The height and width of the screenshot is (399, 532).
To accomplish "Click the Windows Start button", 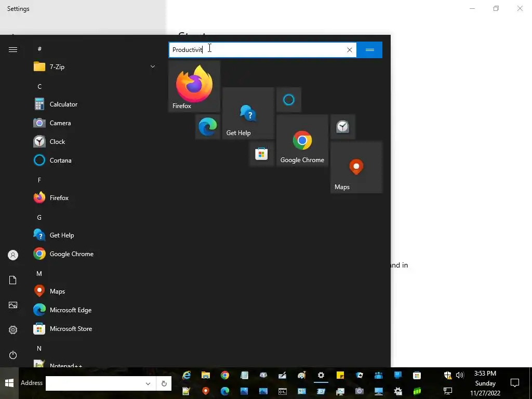I will (x=9, y=383).
